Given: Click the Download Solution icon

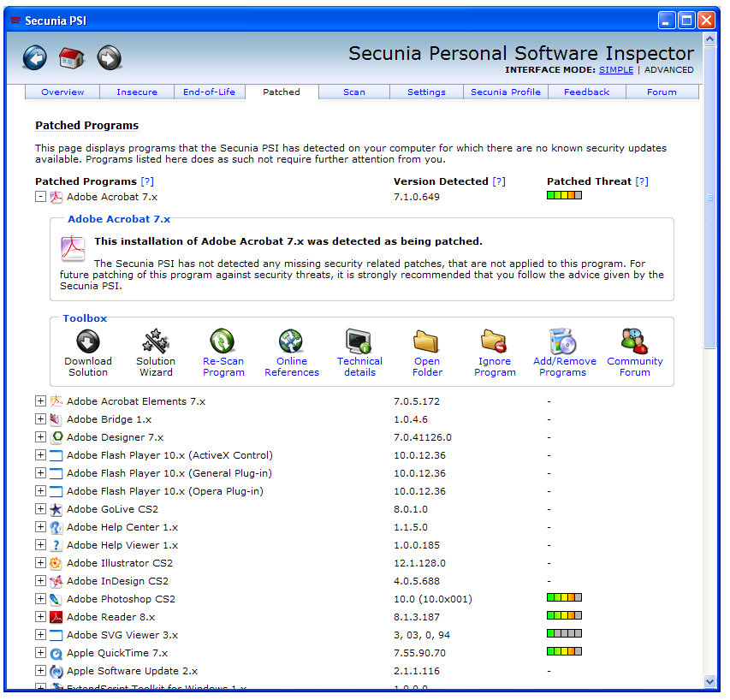Looking at the screenshot, I should click(88, 342).
